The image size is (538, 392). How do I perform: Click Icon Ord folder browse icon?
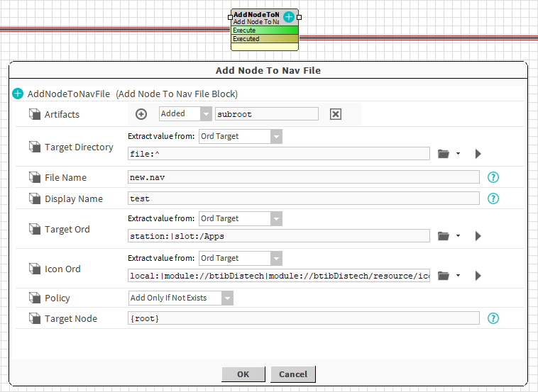[444, 276]
